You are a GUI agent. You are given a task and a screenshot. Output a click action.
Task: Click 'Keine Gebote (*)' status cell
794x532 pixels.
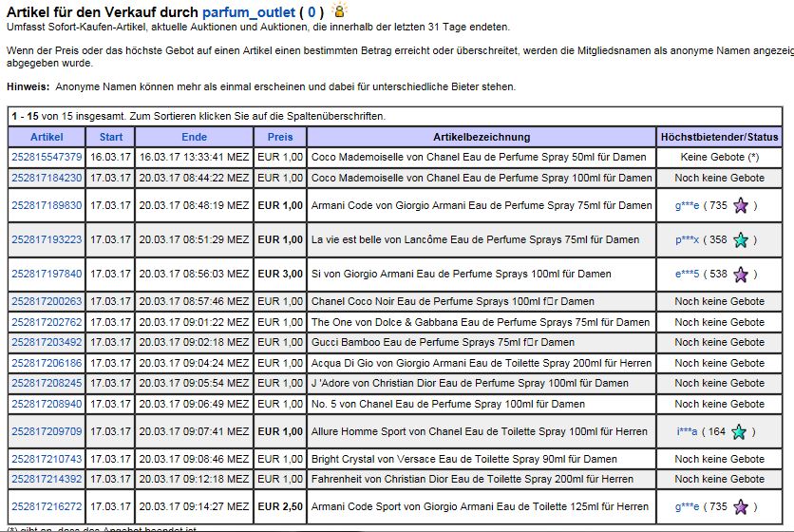720,157
